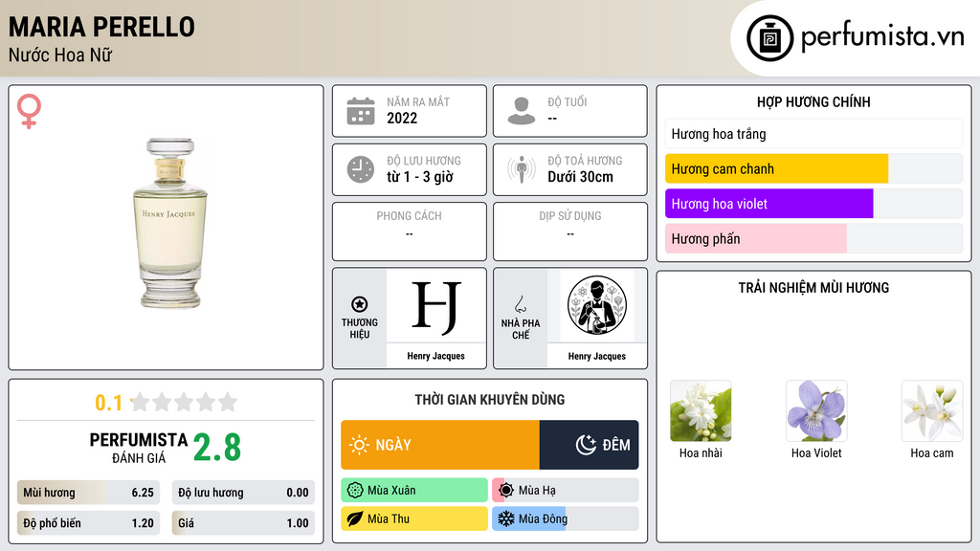The width and height of the screenshot is (980, 551).
Task: Click the orange Ngày daytime bar
Action: [440, 445]
